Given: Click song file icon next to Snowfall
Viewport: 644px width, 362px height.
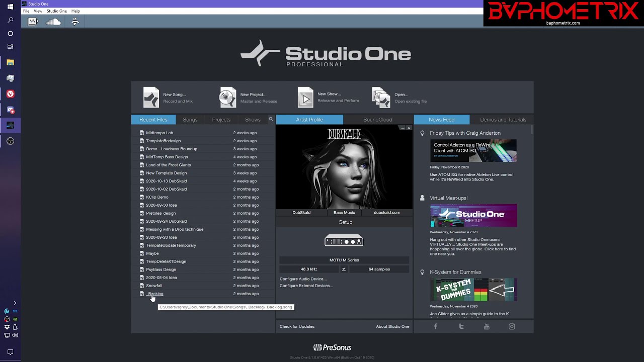Looking at the screenshot, I should 142,286.
